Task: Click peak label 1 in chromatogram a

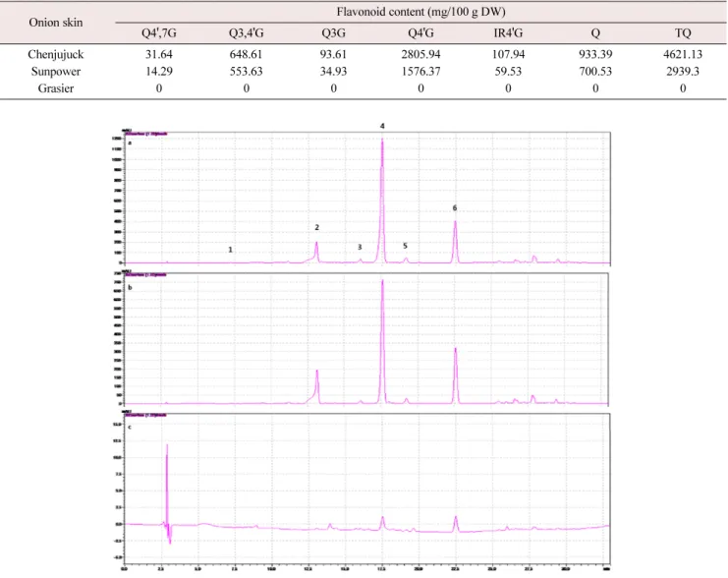Action: tap(230, 250)
